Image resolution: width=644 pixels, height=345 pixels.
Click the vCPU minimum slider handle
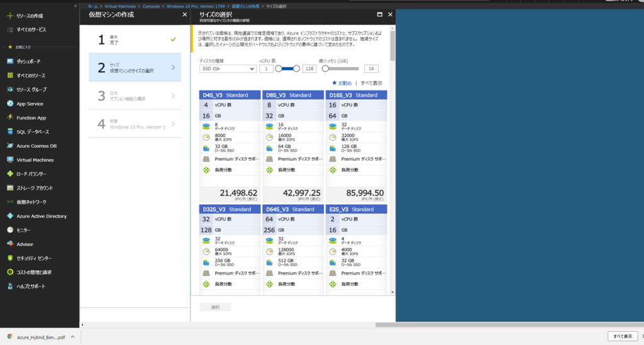(x=279, y=68)
